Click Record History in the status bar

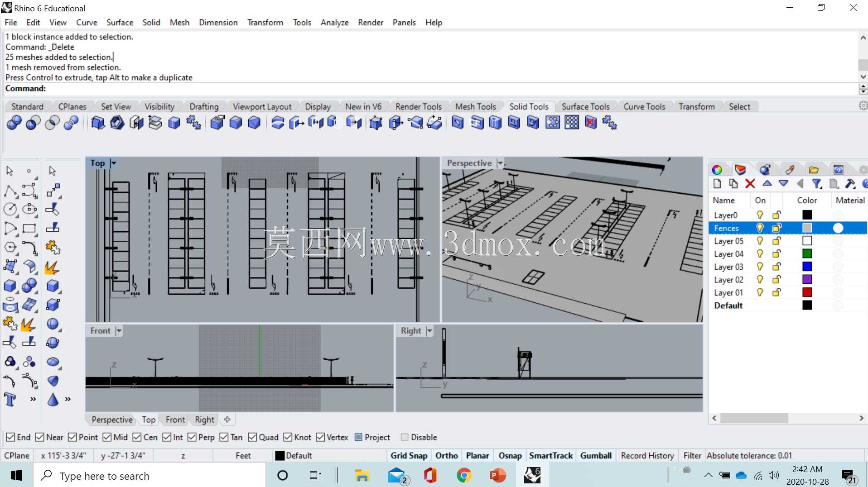tap(647, 455)
